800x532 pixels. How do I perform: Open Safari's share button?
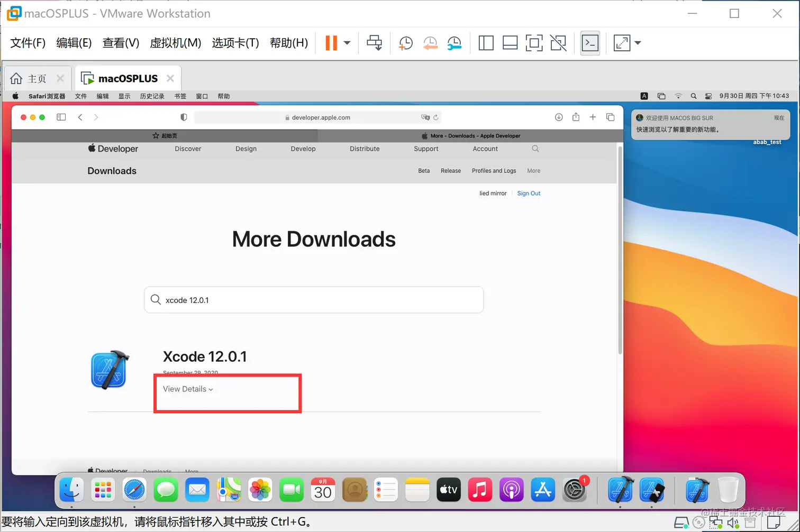pos(576,117)
